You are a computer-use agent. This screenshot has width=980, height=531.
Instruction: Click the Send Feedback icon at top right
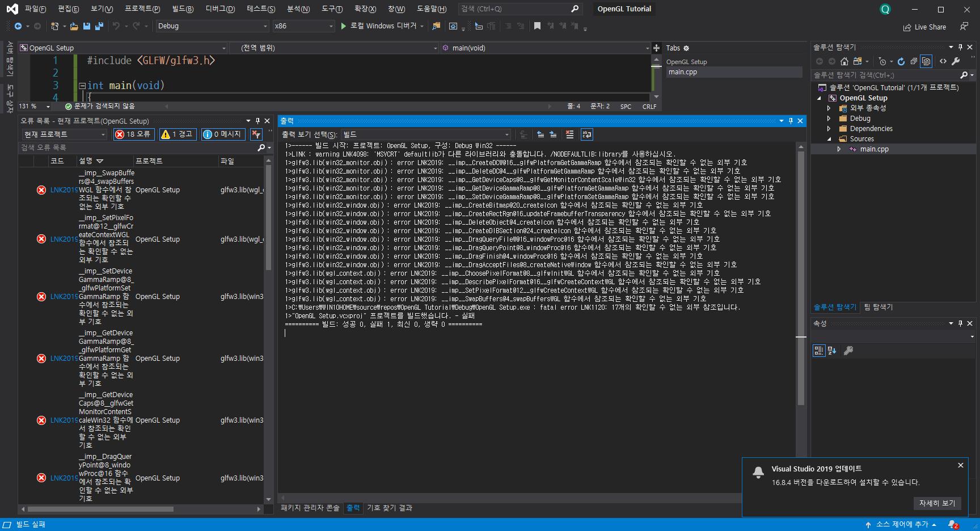(964, 26)
